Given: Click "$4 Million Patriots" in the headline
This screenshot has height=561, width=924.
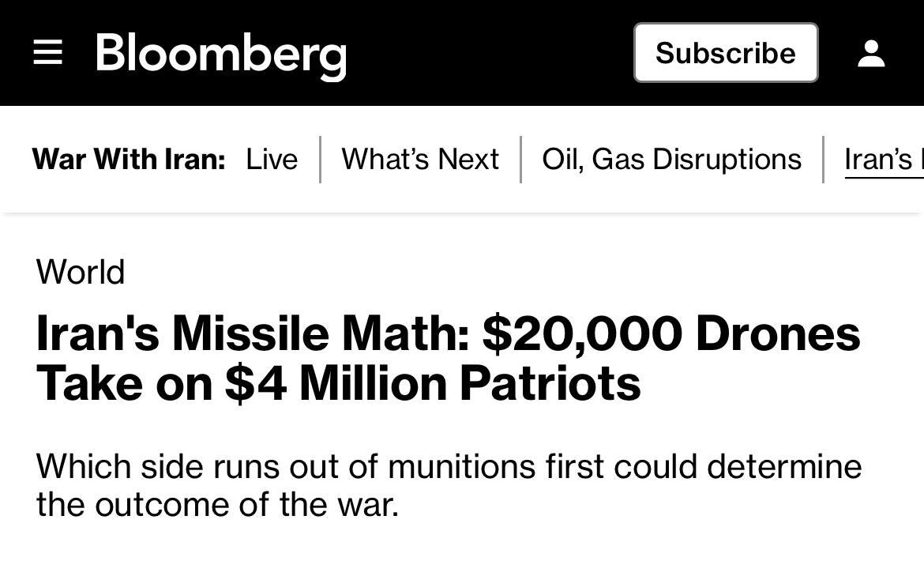Looking at the screenshot, I should point(432,383).
